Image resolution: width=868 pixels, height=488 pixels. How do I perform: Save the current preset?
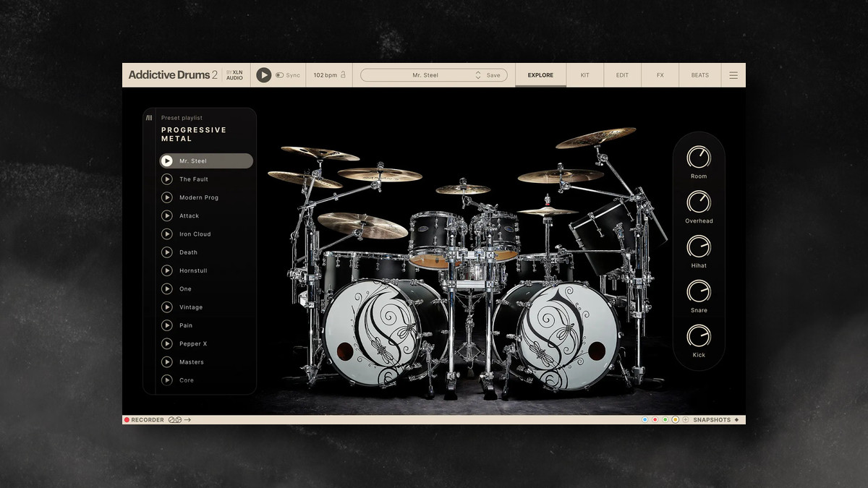point(493,75)
